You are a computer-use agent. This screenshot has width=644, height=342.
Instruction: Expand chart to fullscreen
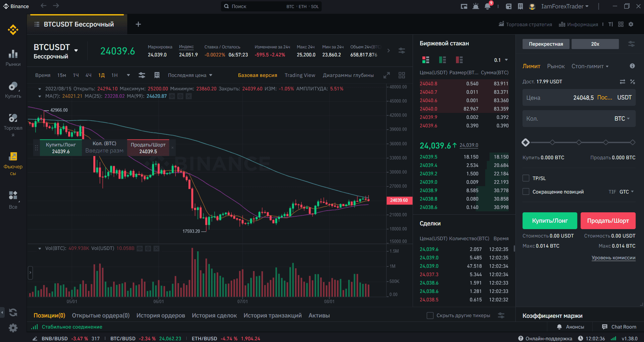[x=387, y=75]
